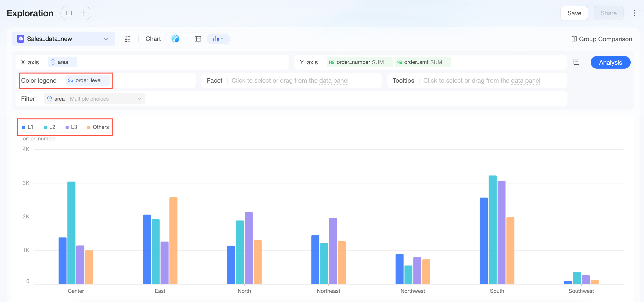Select the order_amt SUM Y-axis field
Image resolution: width=644 pixels, height=302 pixels.
(423, 62)
